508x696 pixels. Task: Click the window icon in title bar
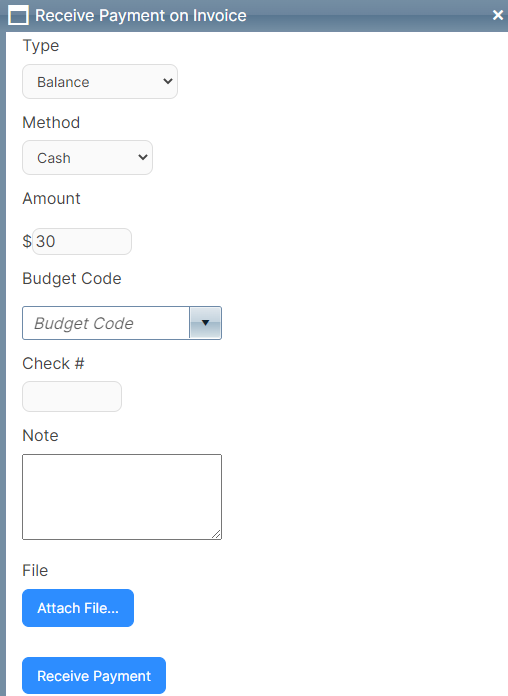click(18, 16)
